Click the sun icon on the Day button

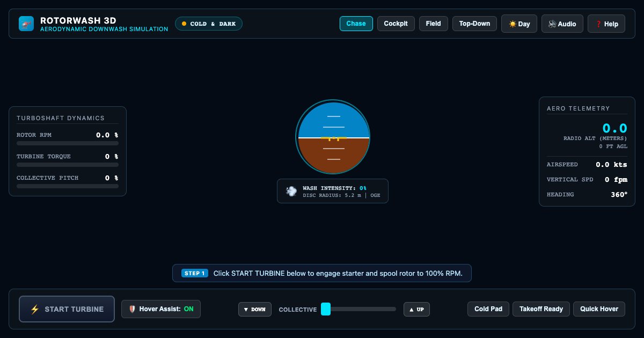pos(513,24)
